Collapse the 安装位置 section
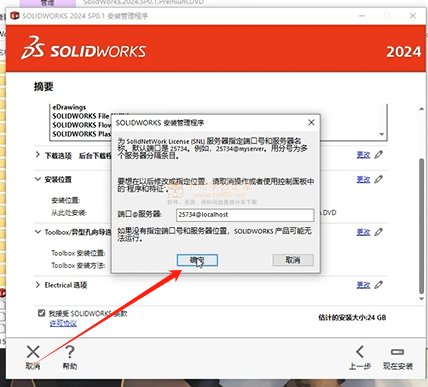Viewport: 428px width, 387px height. 38,179
